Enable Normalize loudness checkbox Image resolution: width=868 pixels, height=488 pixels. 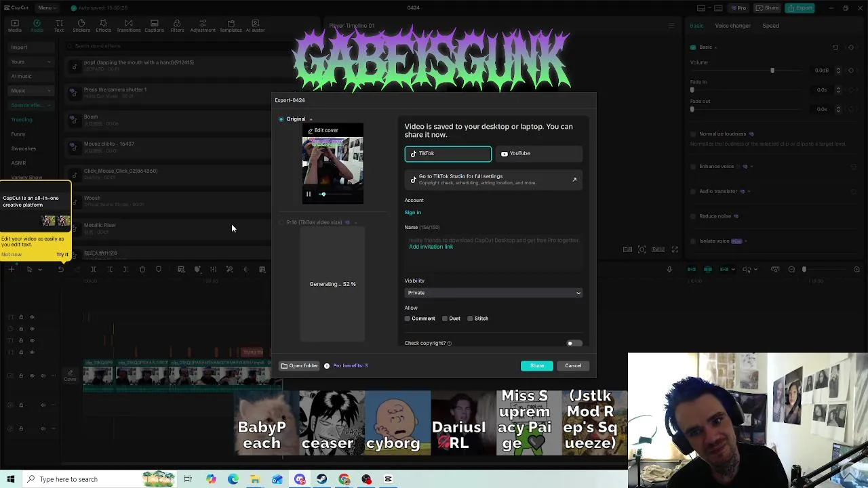692,134
